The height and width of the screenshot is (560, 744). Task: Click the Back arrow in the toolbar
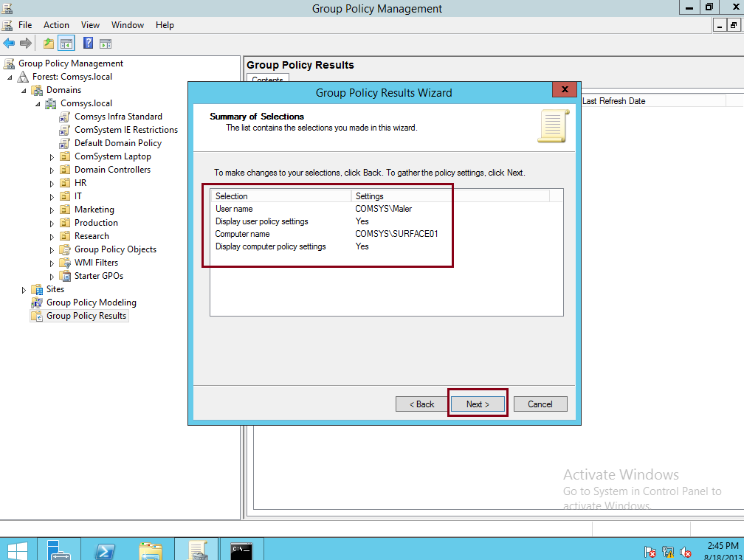pyautogui.click(x=9, y=44)
